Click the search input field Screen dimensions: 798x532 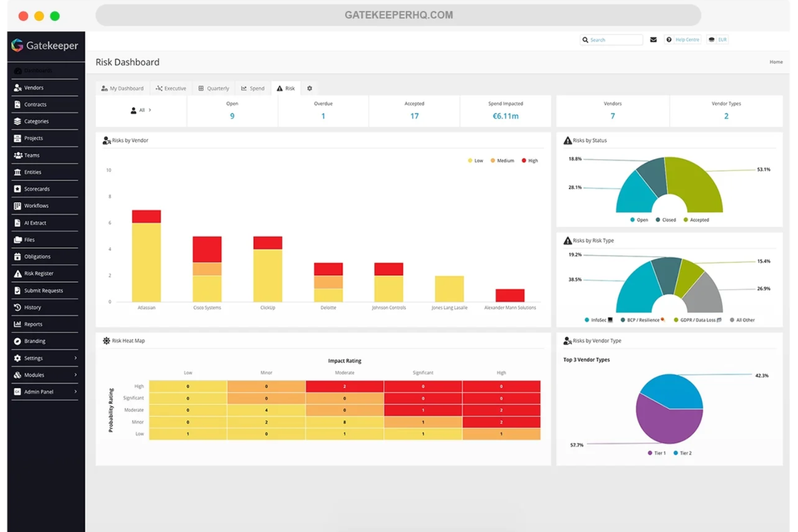[612, 39]
